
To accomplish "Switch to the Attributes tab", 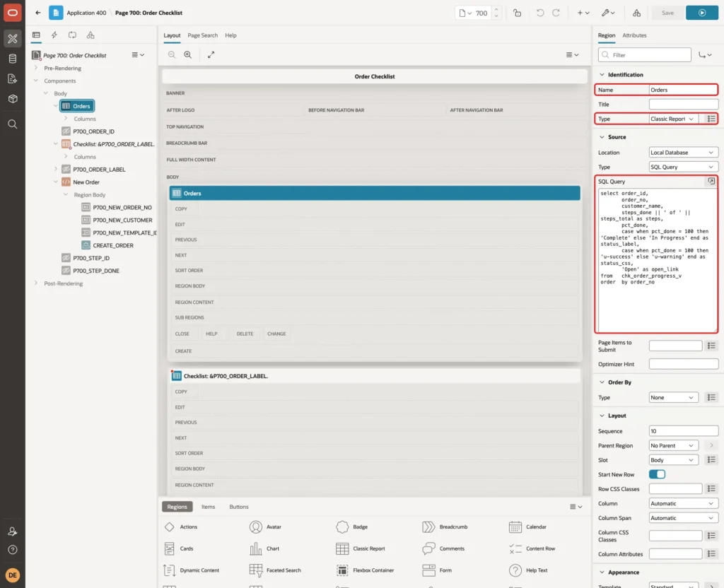I will tap(634, 35).
